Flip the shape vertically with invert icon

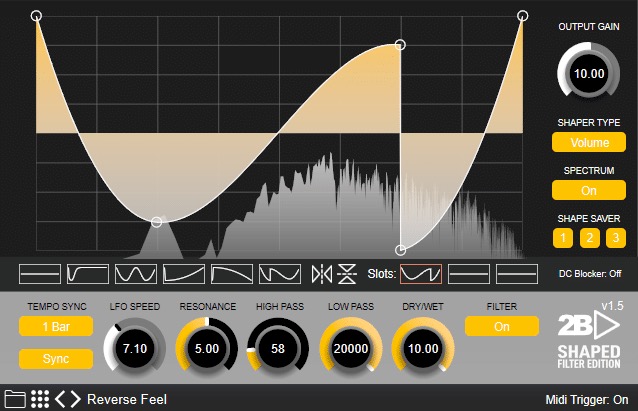click(347, 274)
